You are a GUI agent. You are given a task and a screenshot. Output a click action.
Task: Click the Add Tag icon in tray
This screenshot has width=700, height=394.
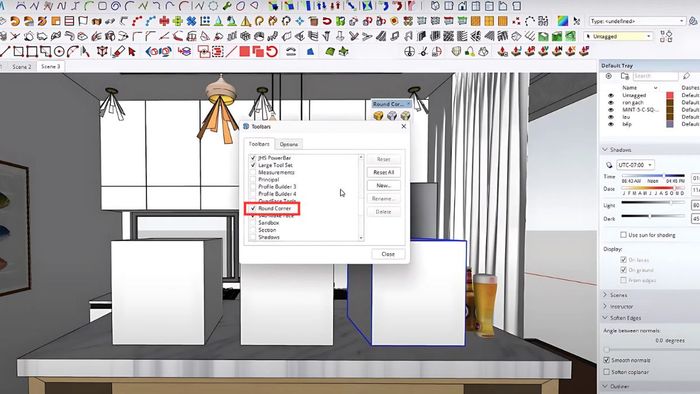pos(609,76)
